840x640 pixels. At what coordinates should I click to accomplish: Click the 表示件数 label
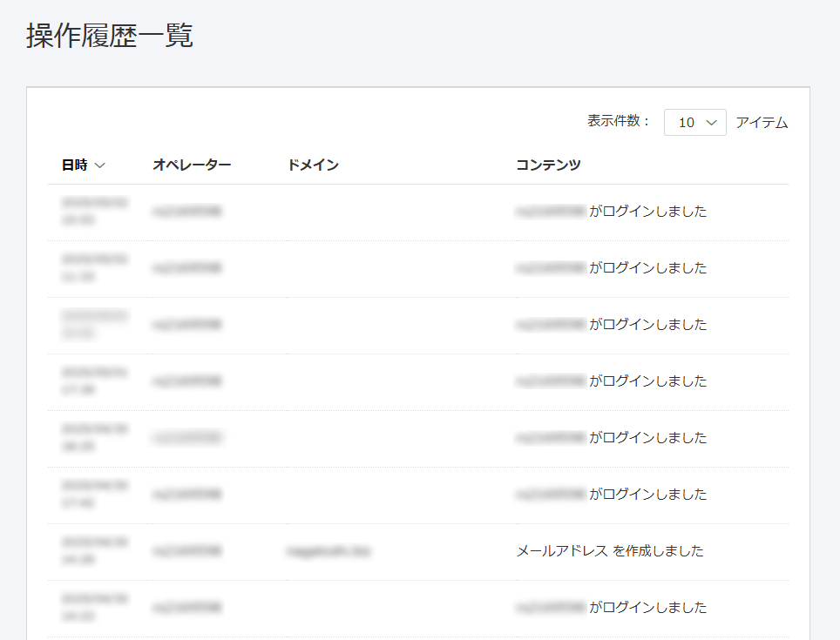[x=618, y=122]
